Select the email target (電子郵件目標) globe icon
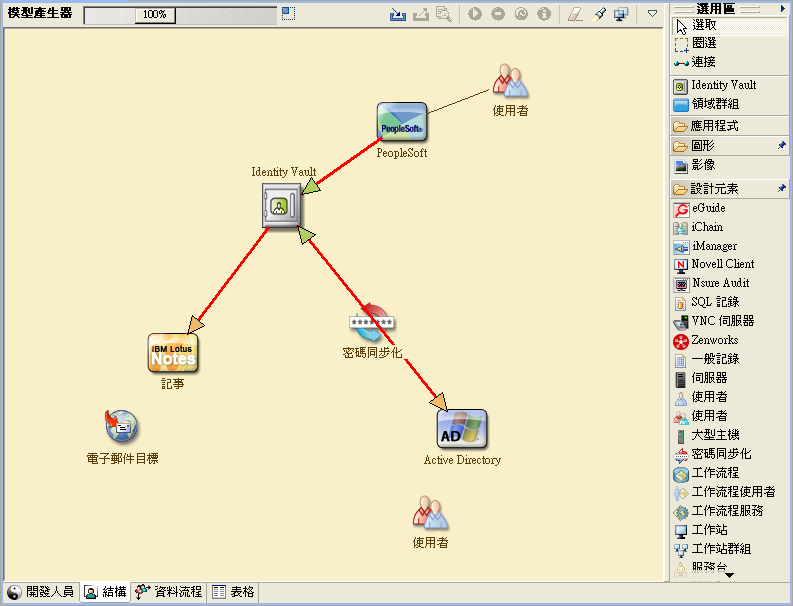Viewport: 793px width, 606px height. pos(121,426)
